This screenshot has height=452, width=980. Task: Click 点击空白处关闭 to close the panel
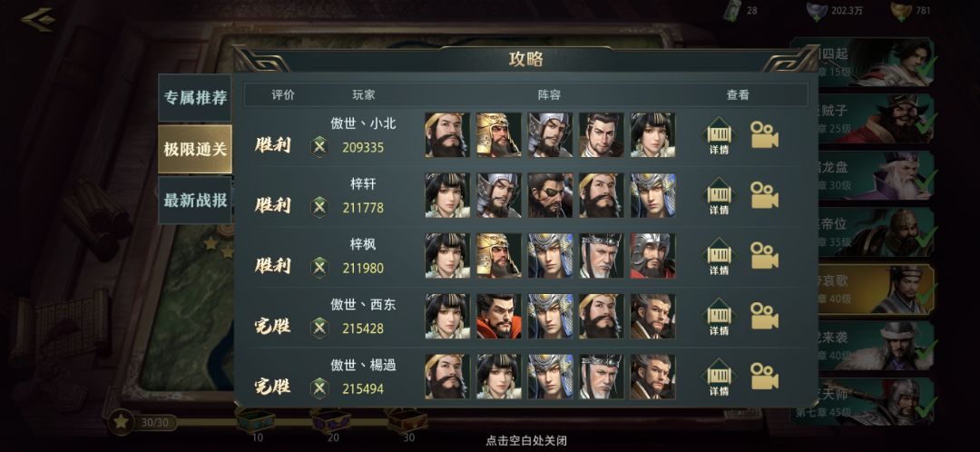coord(526,441)
